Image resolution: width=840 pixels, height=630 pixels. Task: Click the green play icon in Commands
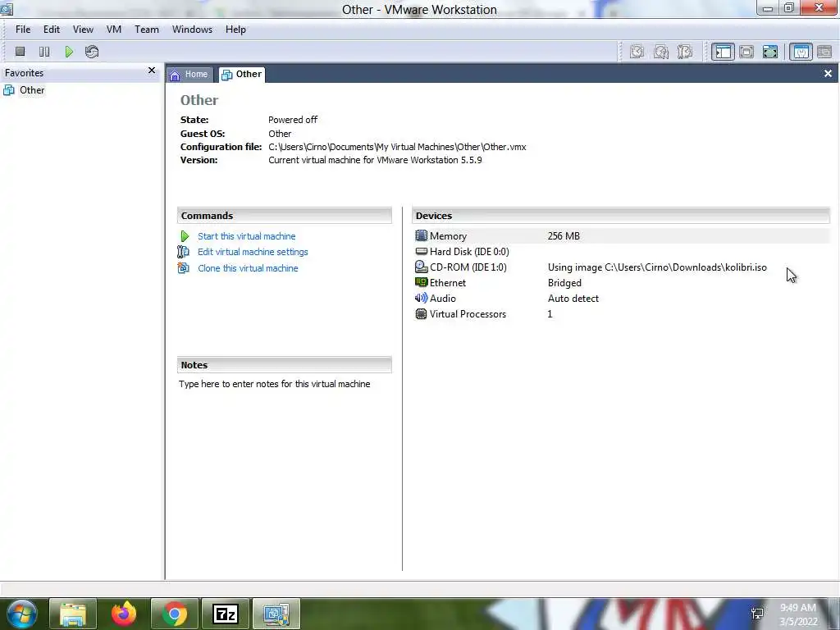click(x=185, y=236)
